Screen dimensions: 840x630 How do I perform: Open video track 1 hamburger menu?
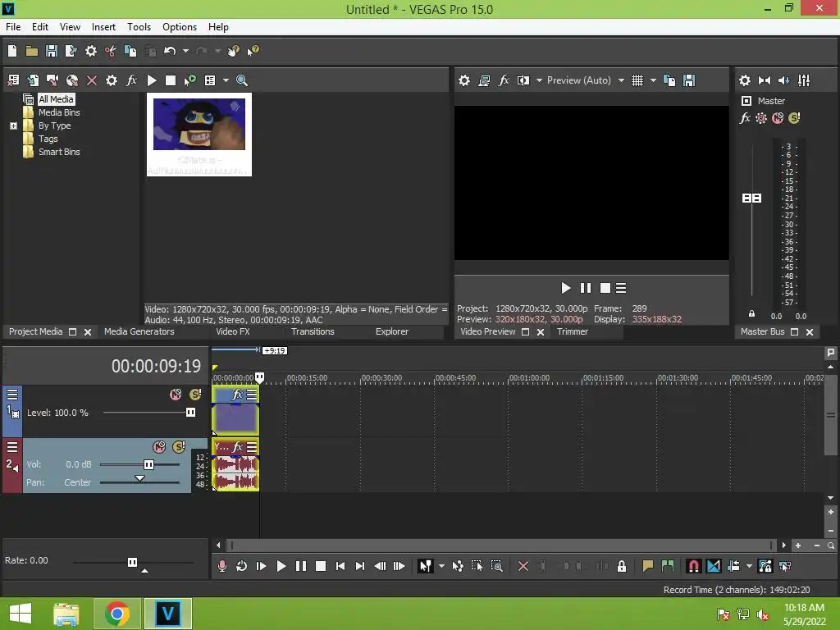click(11, 395)
